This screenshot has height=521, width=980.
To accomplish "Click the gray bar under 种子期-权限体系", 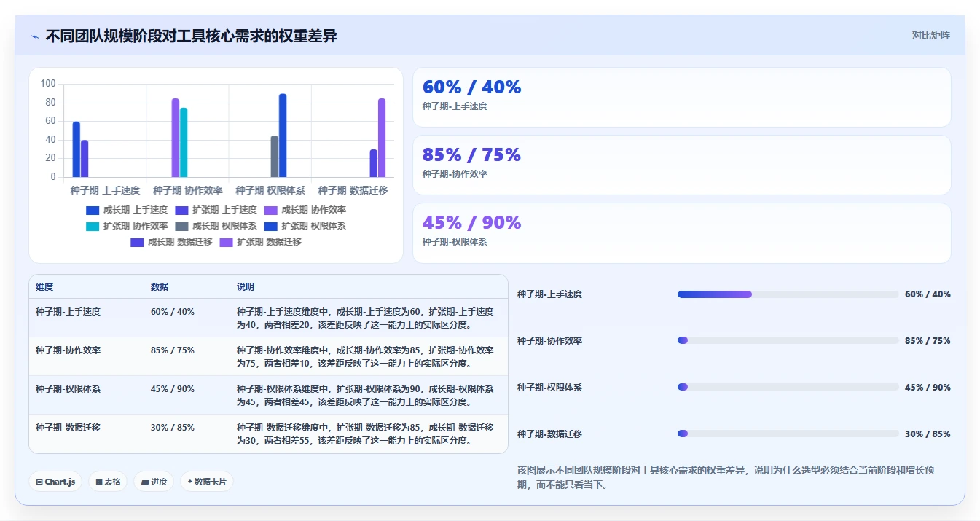I will click(275, 156).
